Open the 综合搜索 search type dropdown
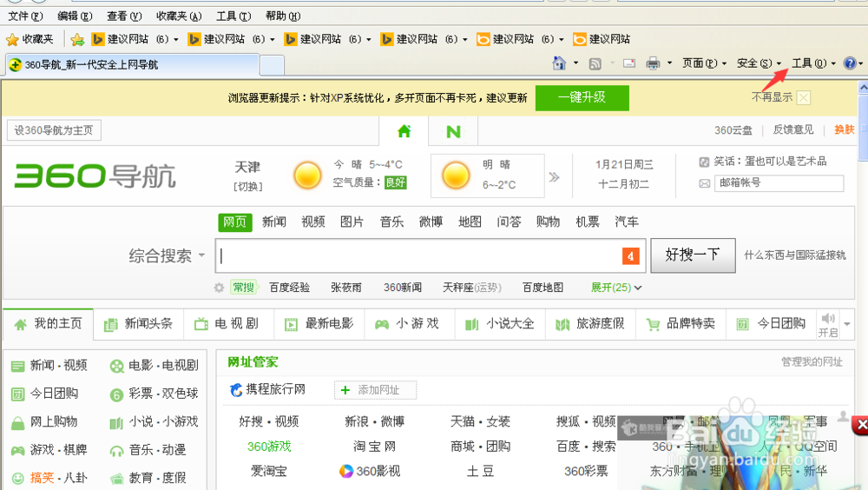868x490 pixels. click(x=167, y=255)
